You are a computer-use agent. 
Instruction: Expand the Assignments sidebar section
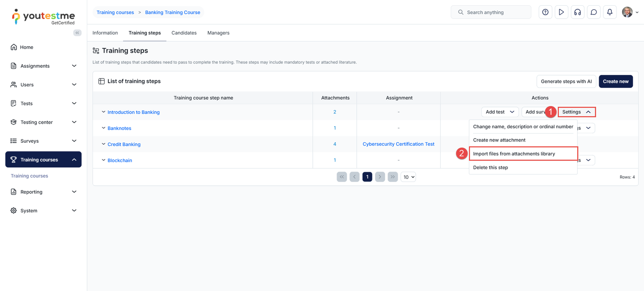tap(74, 66)
